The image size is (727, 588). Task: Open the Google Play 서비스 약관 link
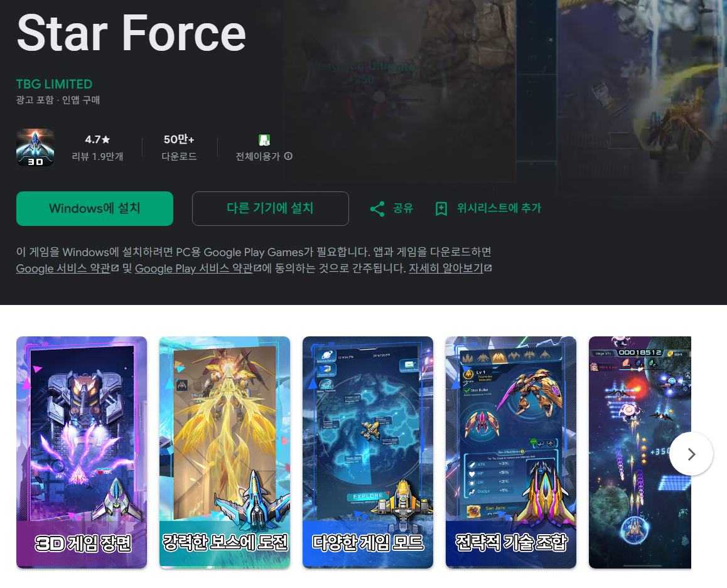click(x=194, y=269)
